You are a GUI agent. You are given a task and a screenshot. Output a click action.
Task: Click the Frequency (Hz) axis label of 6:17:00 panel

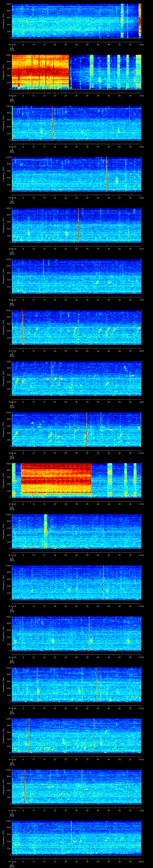pos(4,838)
